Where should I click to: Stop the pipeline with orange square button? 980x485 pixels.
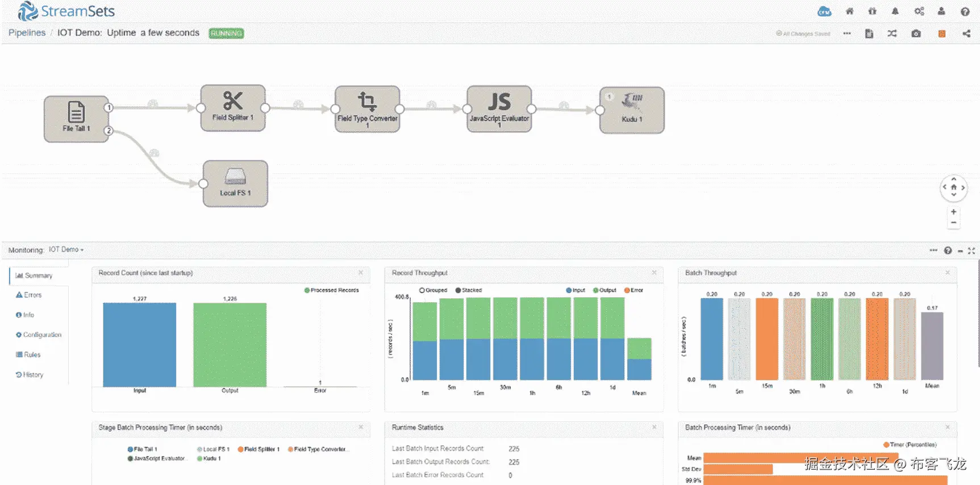(942, 34)
